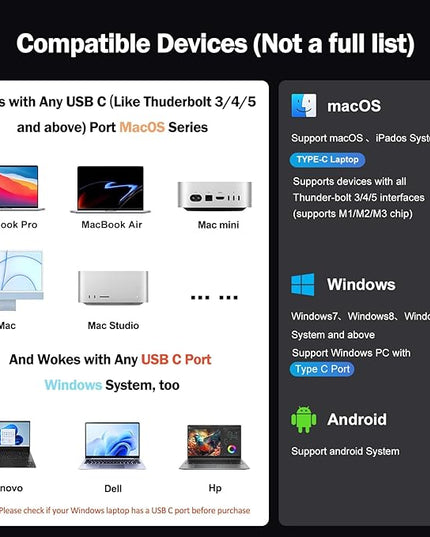Click the Lenovo laptop image

point(17,444)
